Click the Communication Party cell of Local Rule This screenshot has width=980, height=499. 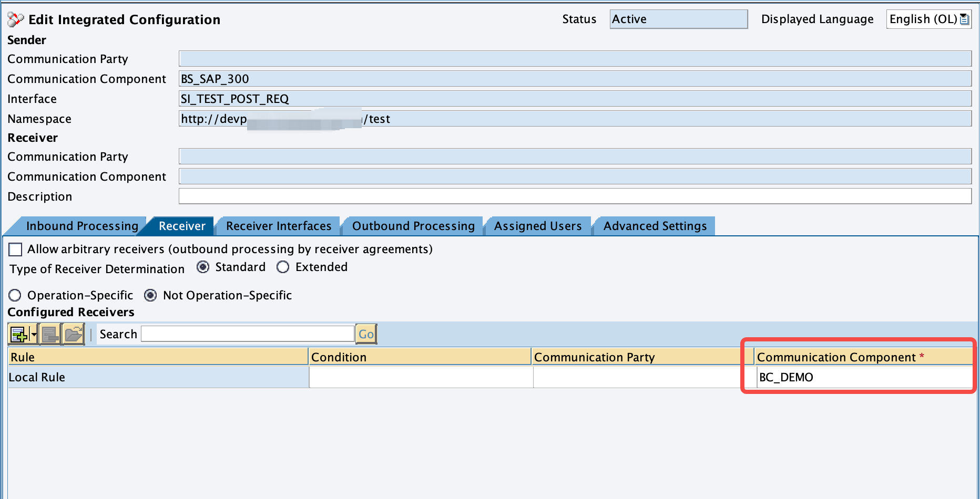[645, 377]
